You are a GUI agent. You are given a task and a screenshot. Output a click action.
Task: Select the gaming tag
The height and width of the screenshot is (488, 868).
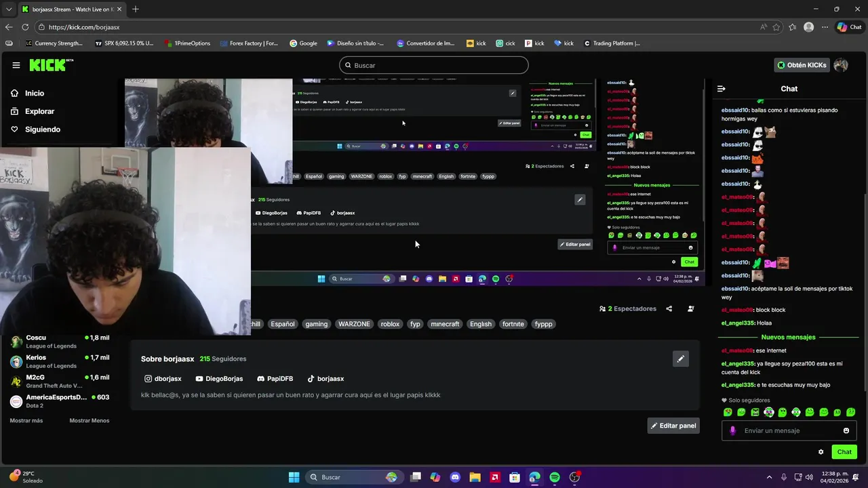pyautogui.click(x=316, y=324)
